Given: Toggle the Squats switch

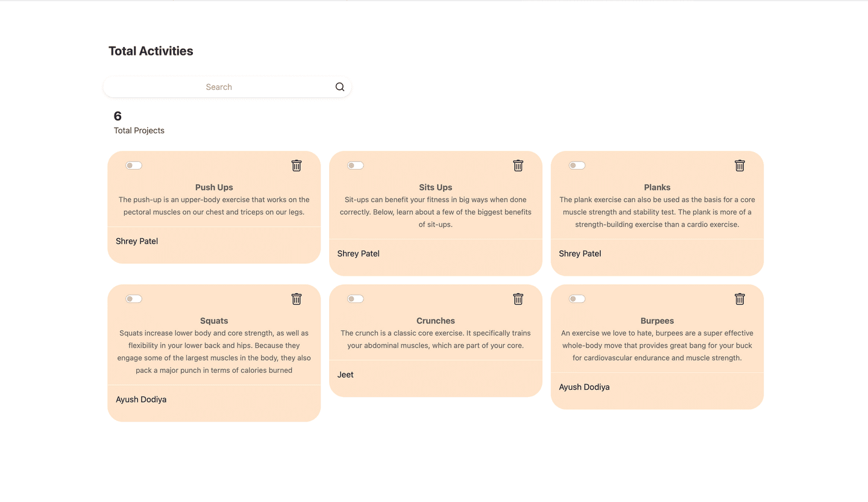Looking at the screenshot, I should [x=134, y=299].
